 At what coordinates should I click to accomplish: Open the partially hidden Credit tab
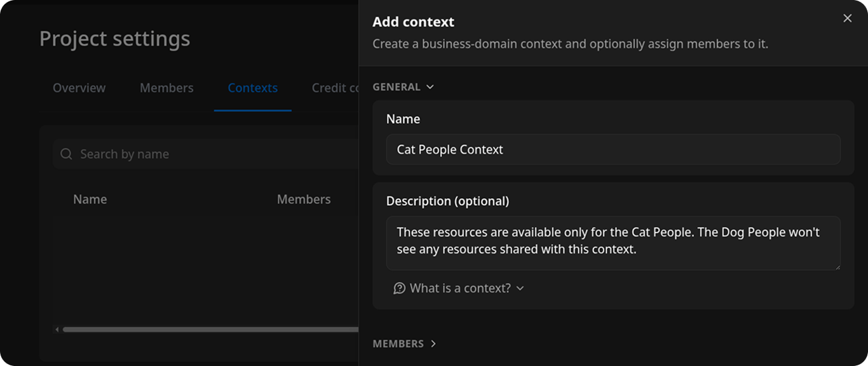(x=336, y=88)
